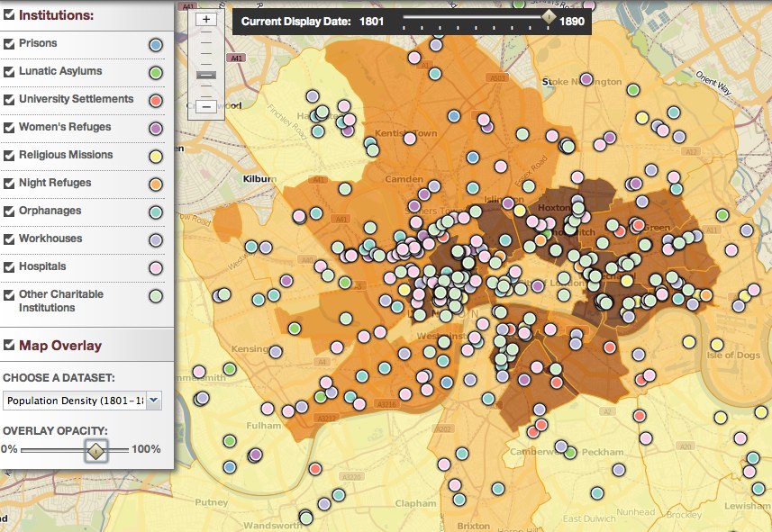The image size is (772, 532).
Task: Click the purple Women's Refuges legend dot
Action: pyautogui.click(x=156, y=129)
